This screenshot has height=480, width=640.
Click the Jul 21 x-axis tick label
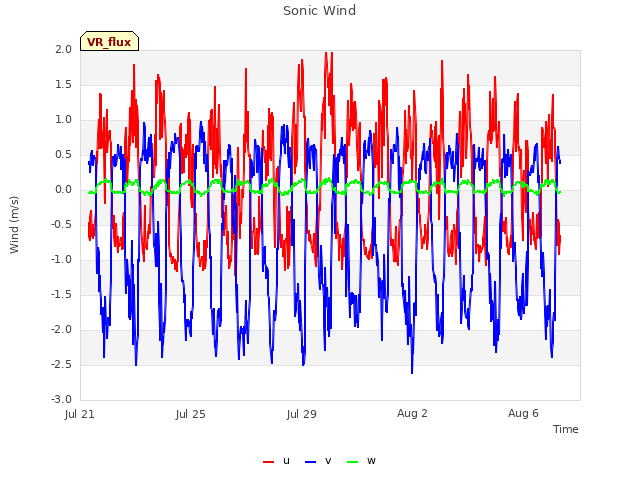click(x=80, y=414)
